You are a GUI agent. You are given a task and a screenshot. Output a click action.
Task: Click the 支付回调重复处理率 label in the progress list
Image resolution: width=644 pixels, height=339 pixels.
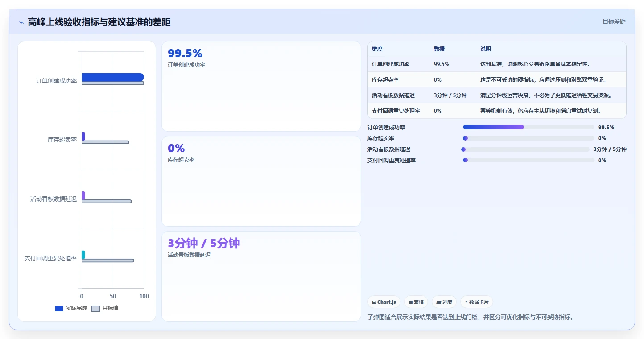point(392,161)
